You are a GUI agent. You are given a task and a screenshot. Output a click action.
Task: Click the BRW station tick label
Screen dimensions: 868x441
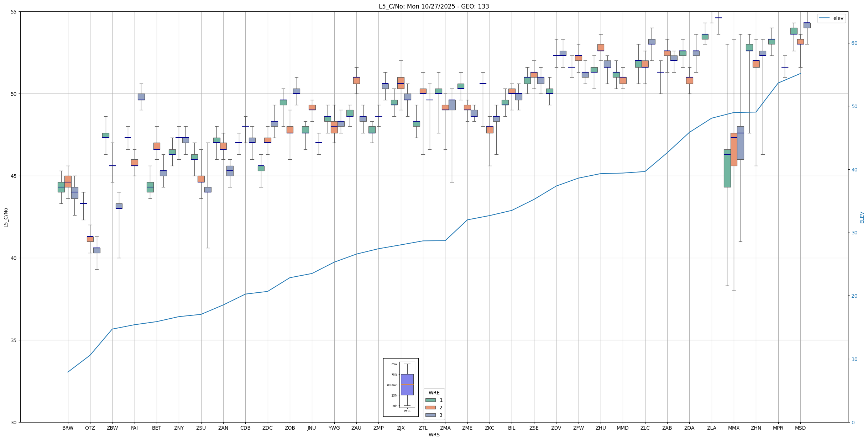click(x=68, y=428)
